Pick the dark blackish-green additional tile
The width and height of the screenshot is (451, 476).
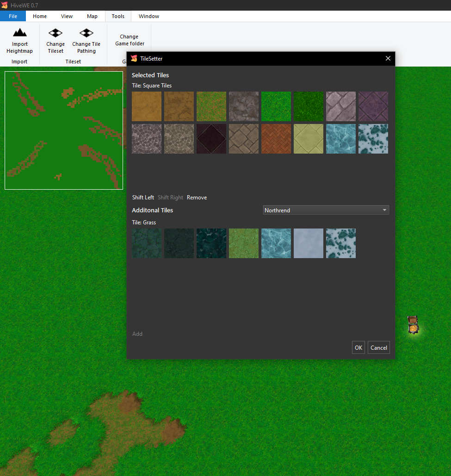tap(179, 243)
